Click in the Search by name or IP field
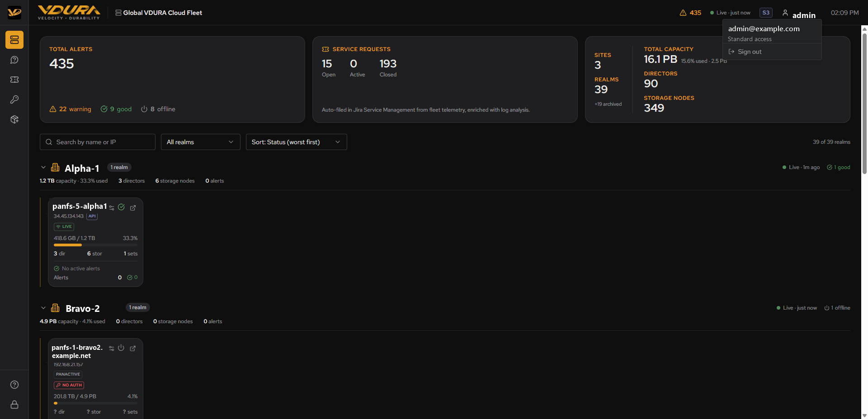Viewport: 868px width, 419px height. pyautogui.click(x=98, y=142)
